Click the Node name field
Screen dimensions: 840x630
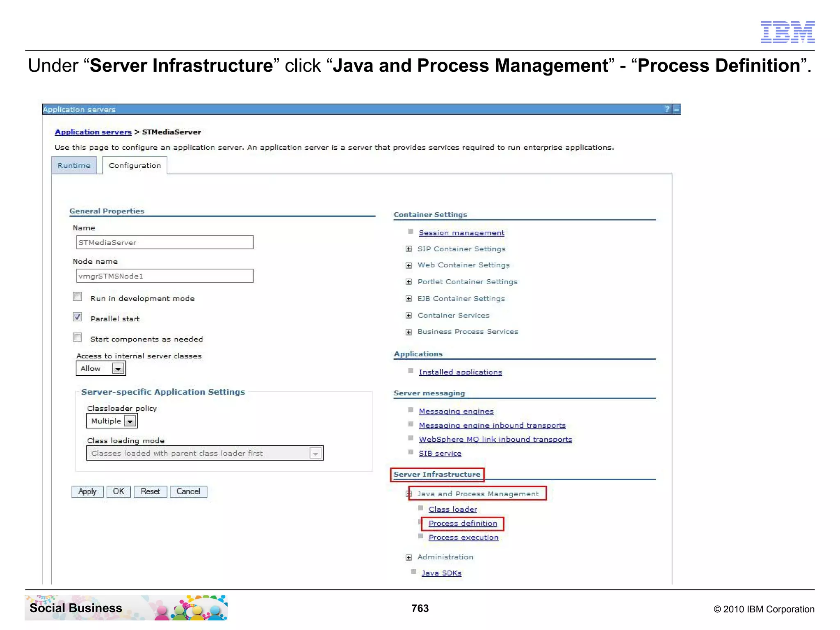(164, 276)
